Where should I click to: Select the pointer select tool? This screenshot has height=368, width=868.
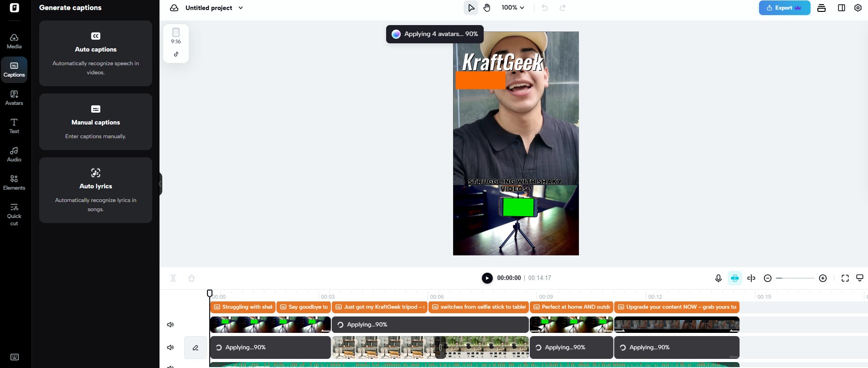pos(471,8)
